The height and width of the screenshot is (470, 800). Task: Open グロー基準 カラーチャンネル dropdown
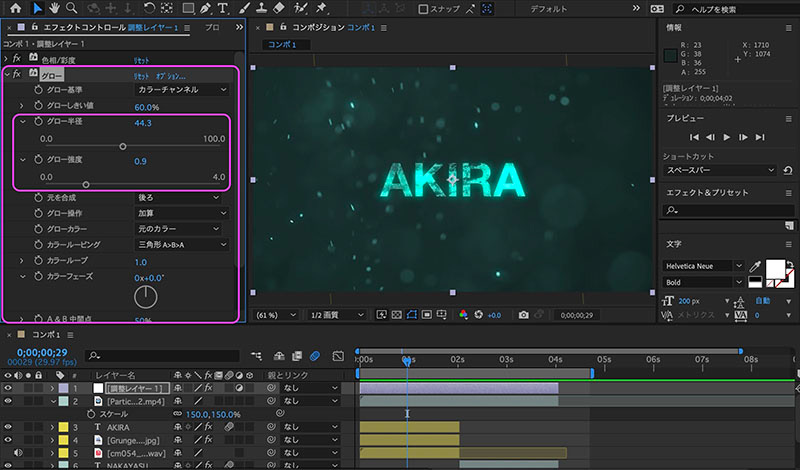point(182,89)
